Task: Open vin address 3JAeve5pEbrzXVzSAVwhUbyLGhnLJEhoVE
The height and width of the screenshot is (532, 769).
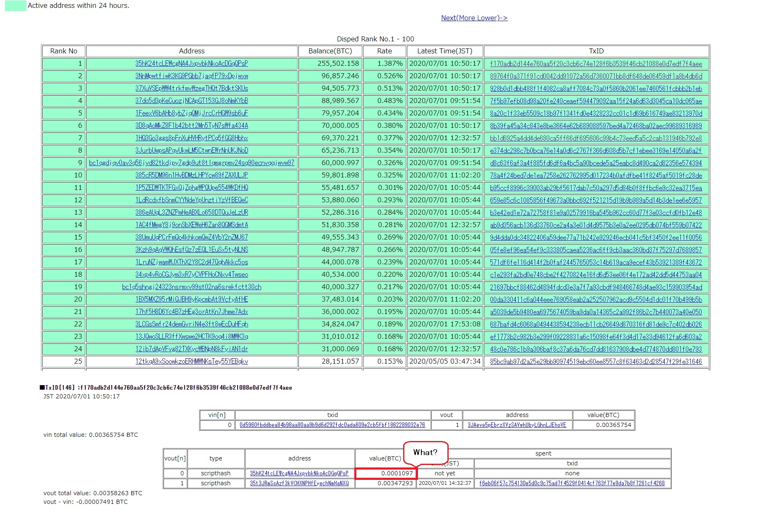Action: point(517,425)
